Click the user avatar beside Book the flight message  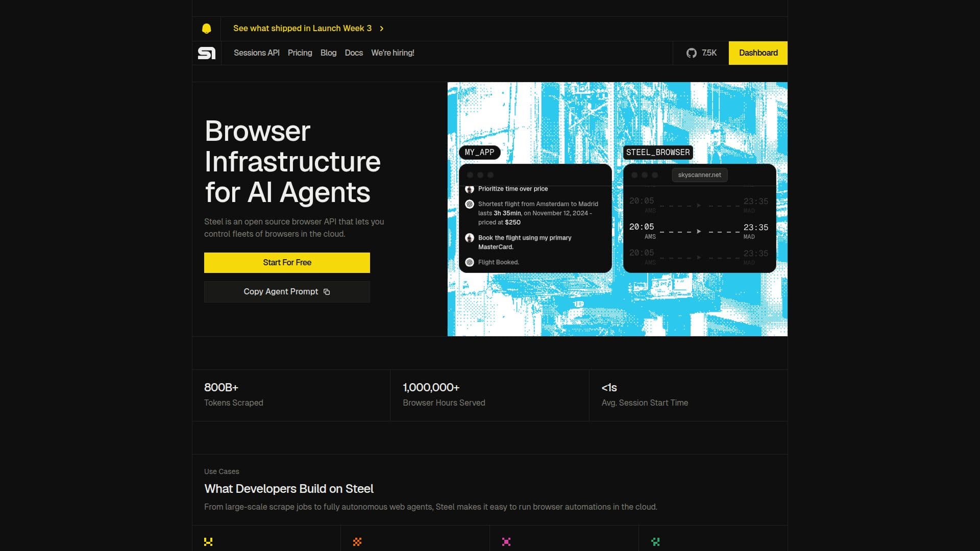tap(470, 238)
